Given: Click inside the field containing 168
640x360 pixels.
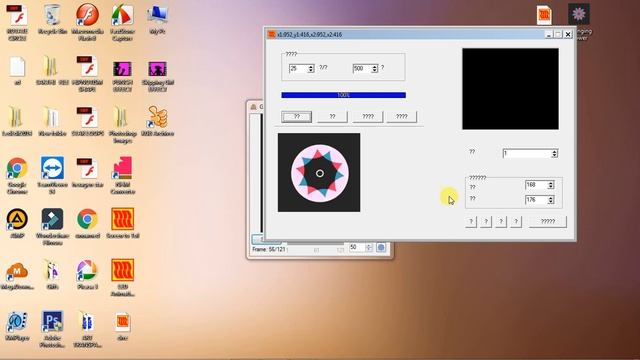Looking at the screenshot, I should [536, 185].
